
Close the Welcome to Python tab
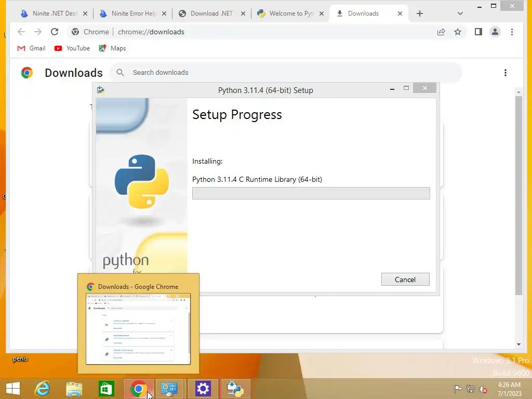(322, 14)
